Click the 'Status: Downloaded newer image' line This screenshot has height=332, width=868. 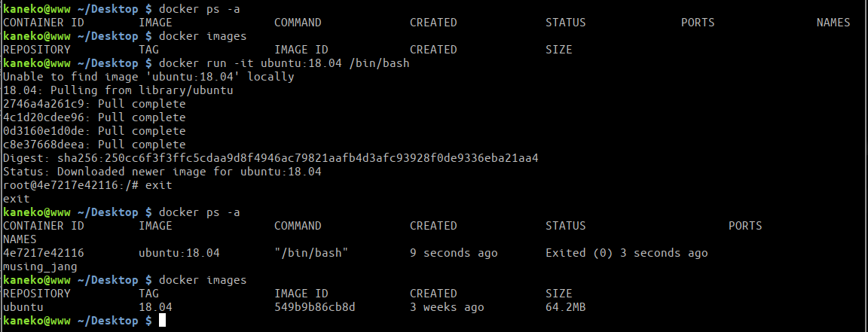pos(162,172)
